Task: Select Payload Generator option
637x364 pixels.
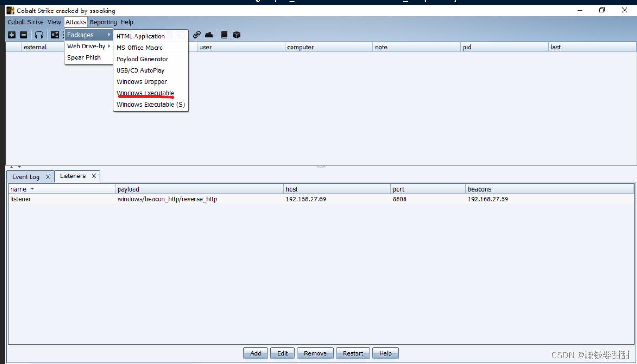Action: pyautogui.click(x=151, y=59)
